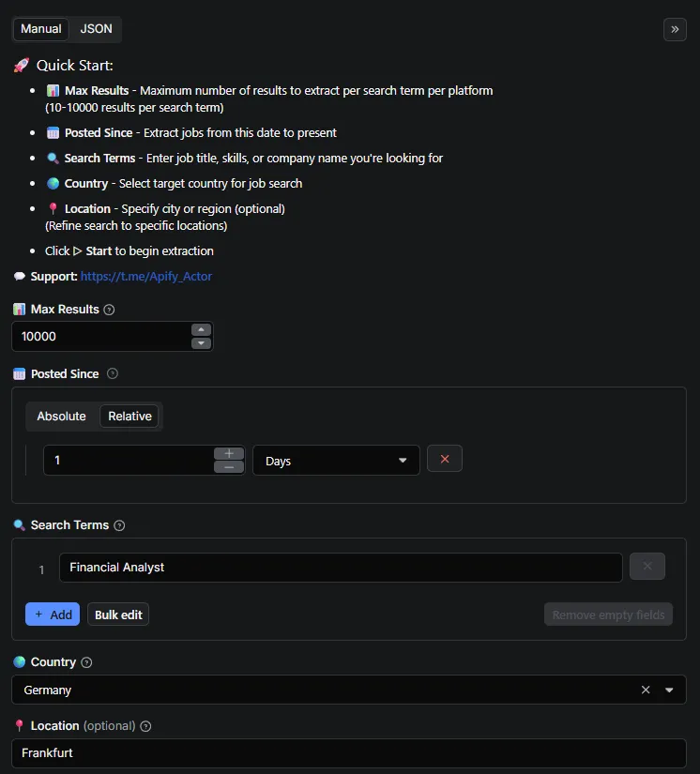Viewport: 700px width, 774px height.
Task: Clear the selected Germany country
Action: pos(646,690)
